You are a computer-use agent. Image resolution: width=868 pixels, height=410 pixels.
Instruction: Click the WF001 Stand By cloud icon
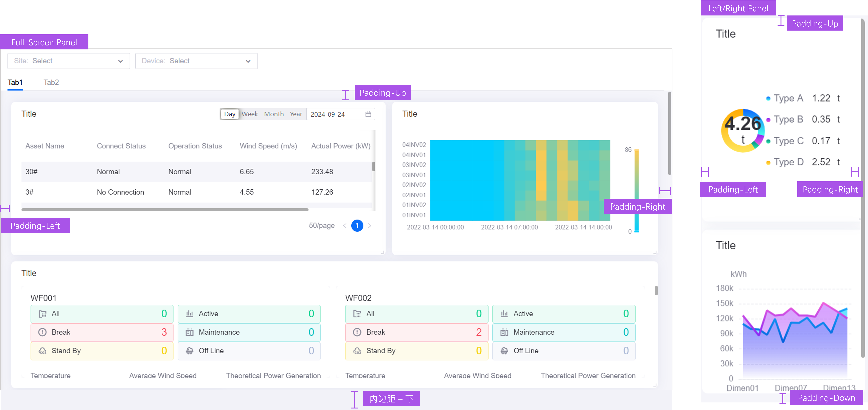pos(42,351)
